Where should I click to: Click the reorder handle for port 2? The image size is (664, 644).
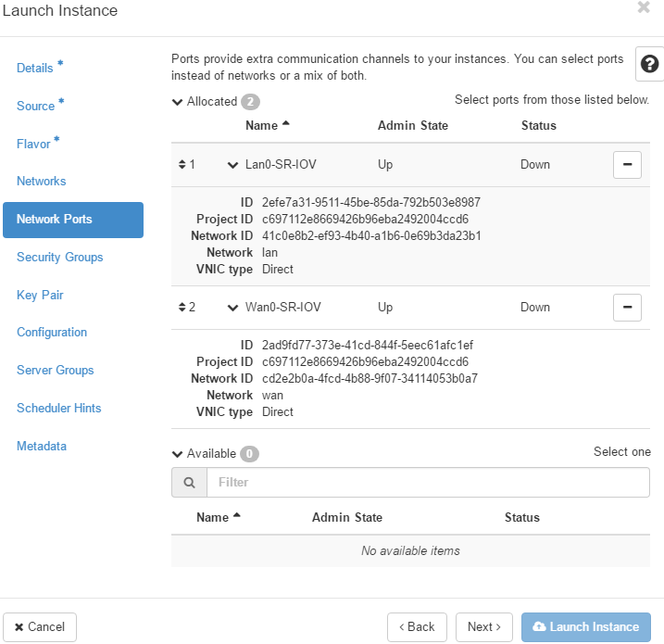pyautogui.click(x=182, y=307)
